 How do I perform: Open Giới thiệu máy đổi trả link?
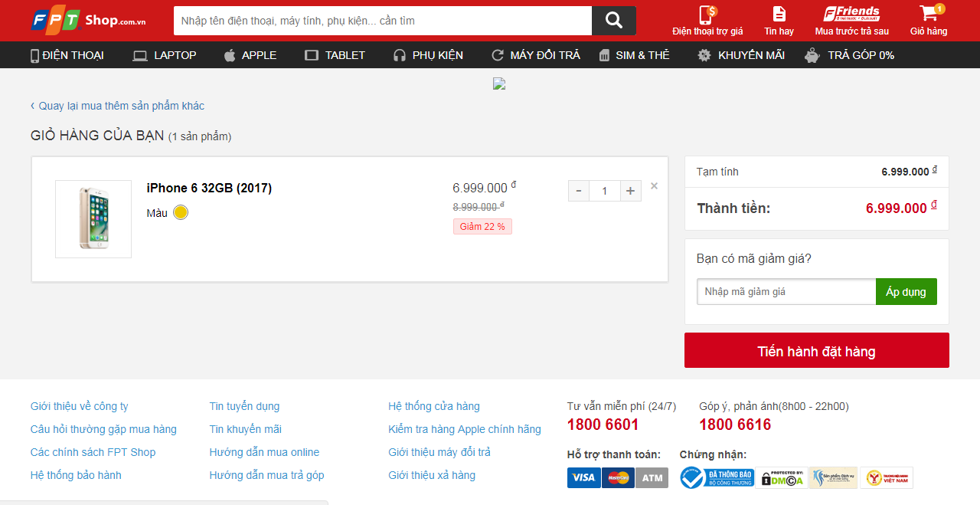(439, 452)
